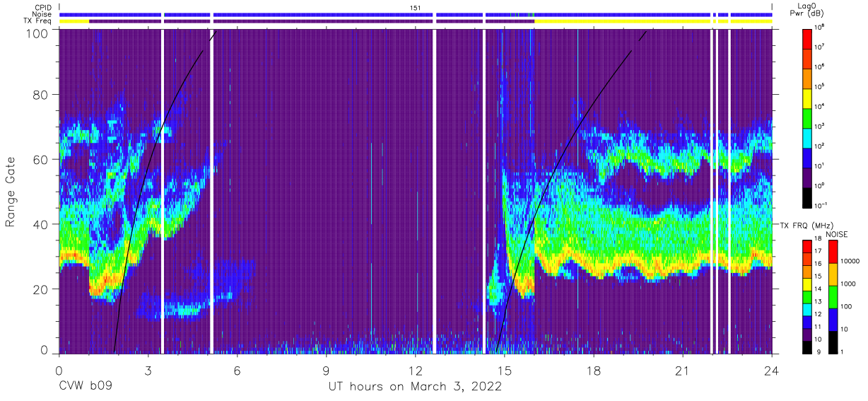Click the red top segment of power colorbar
The image size is (868, 401).
coord(807,38)
